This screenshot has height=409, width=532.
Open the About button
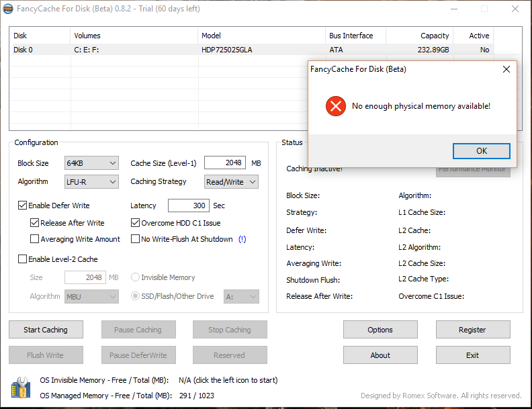(x=380, y=355)
